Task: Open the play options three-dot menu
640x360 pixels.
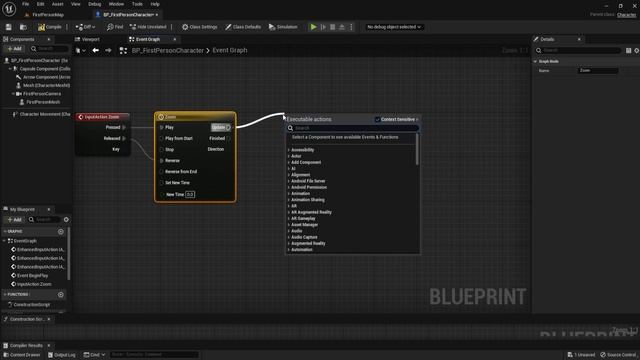Action: (x=351, y=27)
